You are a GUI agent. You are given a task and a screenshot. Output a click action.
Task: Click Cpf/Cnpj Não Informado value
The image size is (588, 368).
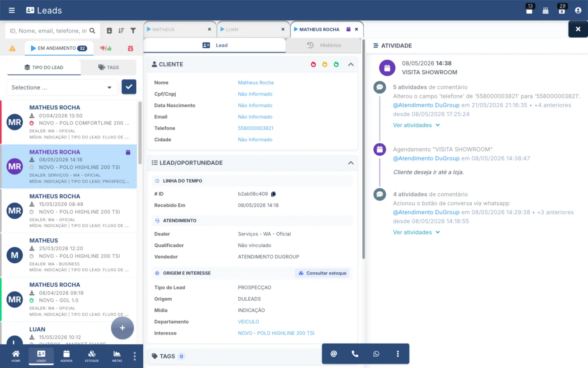255,94
